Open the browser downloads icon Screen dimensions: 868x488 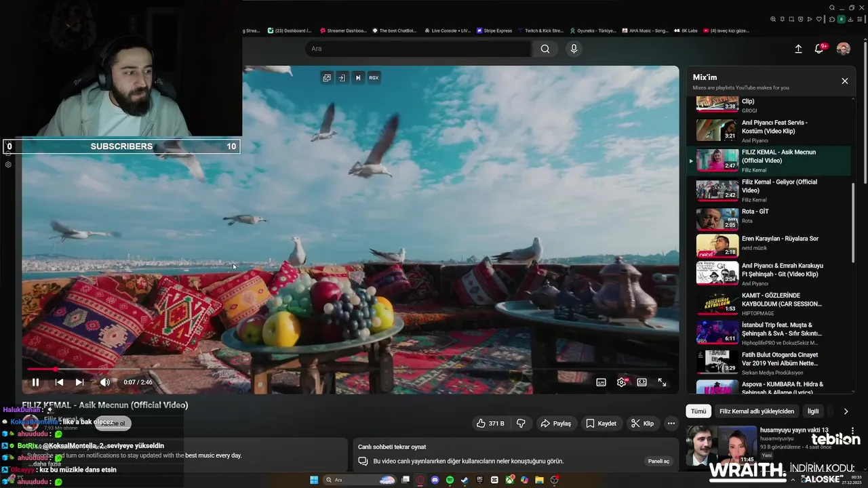pyautogui.click(x=850, y=19)
